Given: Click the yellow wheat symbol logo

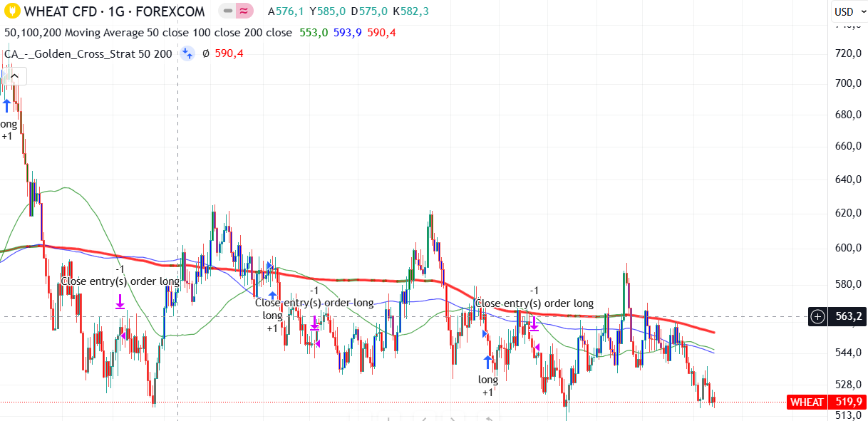Looking at the screenshot, I should [x=11, y=11].
